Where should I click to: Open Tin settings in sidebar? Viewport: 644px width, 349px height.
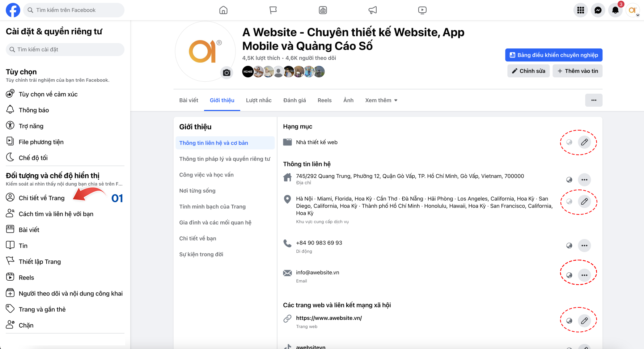(65, 246)
